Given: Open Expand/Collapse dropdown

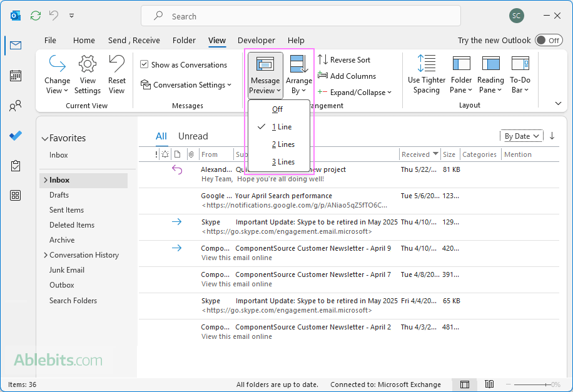Looking at the screenshot, I should point(355,93).
